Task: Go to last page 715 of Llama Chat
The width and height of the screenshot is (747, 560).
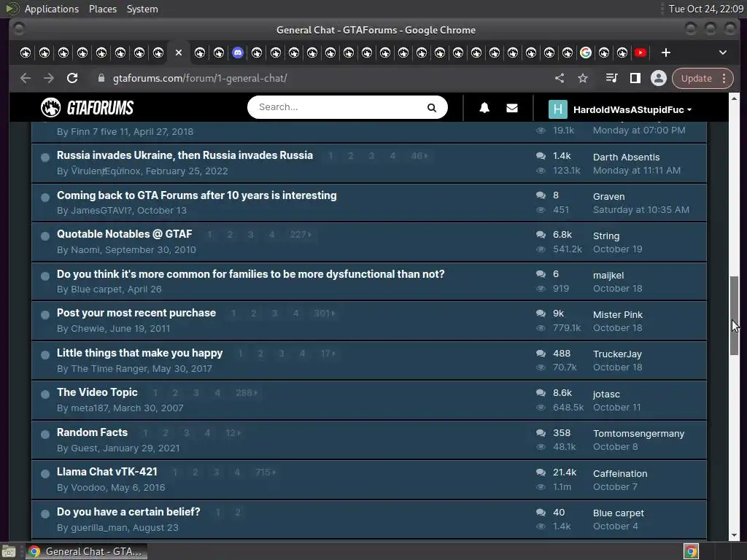Action: [265, 472]
